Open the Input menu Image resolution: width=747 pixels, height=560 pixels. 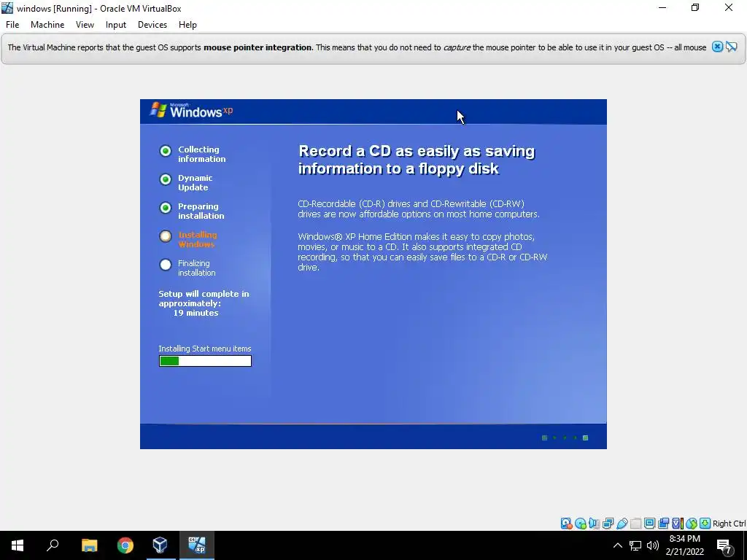point(116,25)
